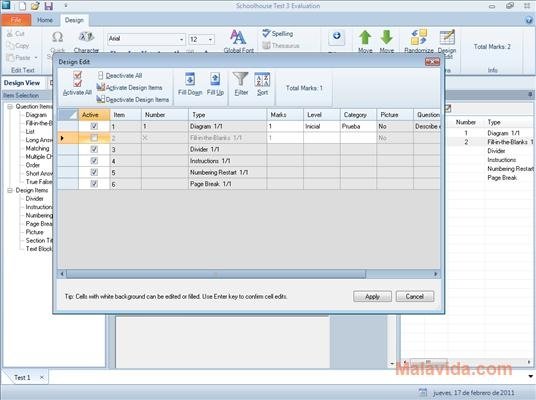Click Deactivate Design Items
This screenshot has width=536, height=400.
pyautogui.click(x=133, y=99)
